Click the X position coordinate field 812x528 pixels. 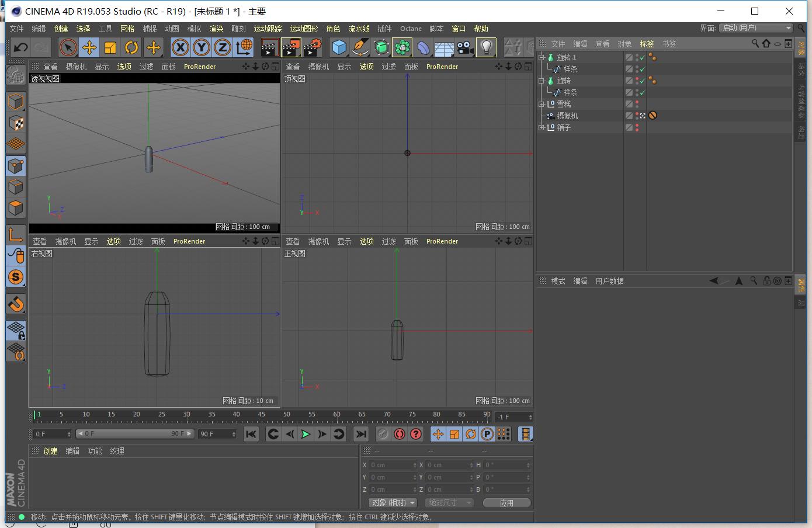click(391, 465)
